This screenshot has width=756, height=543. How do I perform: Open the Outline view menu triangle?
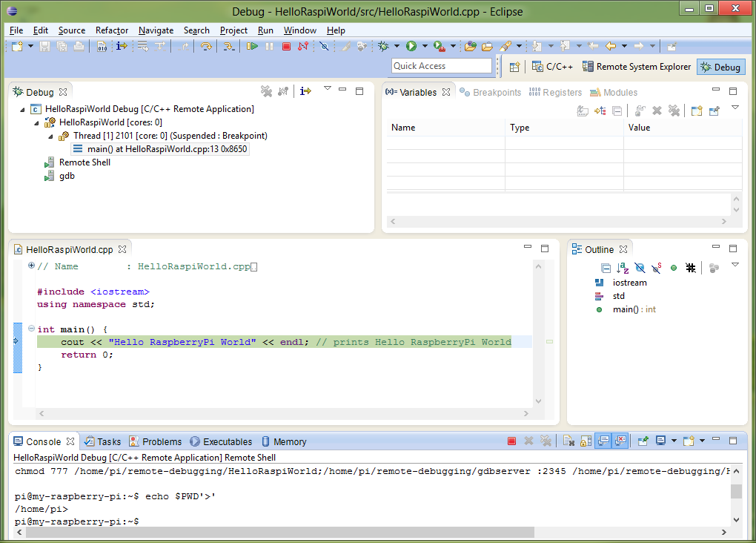[x=735, y=265]
